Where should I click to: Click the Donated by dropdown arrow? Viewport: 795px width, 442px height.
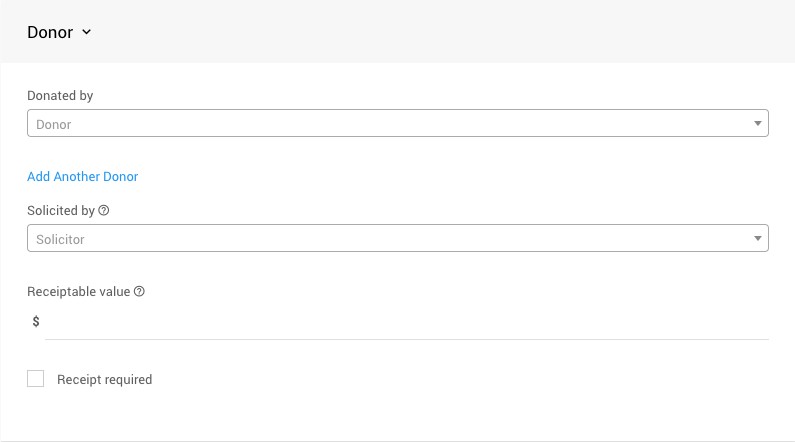[x=758, y=124]
